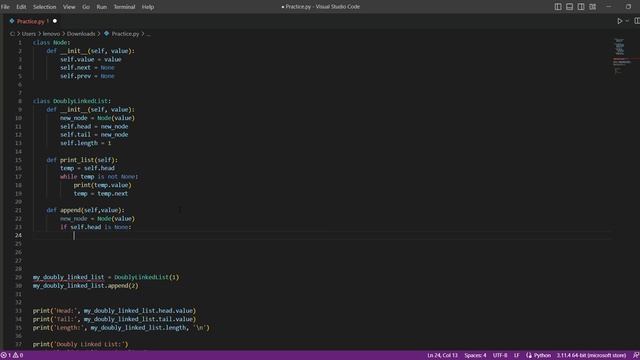Viewport: 640px width, 360px height.
Task: Open the Selection menu
Action: (x=44, y=7)
